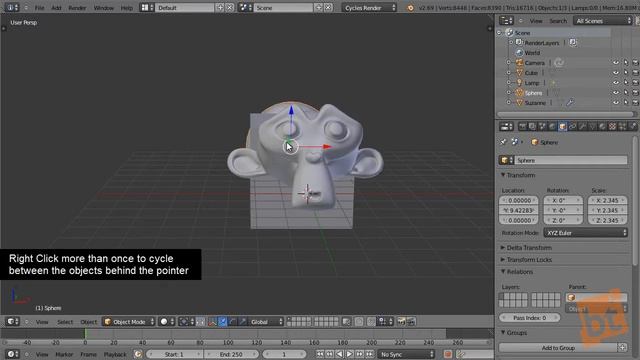Toggle Cube visibility eye icon
This screenshot has height=360, width=640.
(x=616, y=73)
